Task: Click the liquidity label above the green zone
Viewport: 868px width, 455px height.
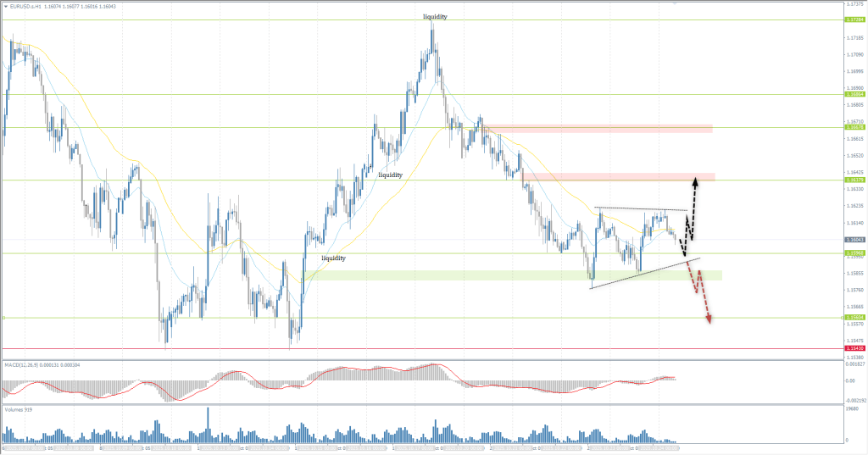Action: [x=333, y=257]
